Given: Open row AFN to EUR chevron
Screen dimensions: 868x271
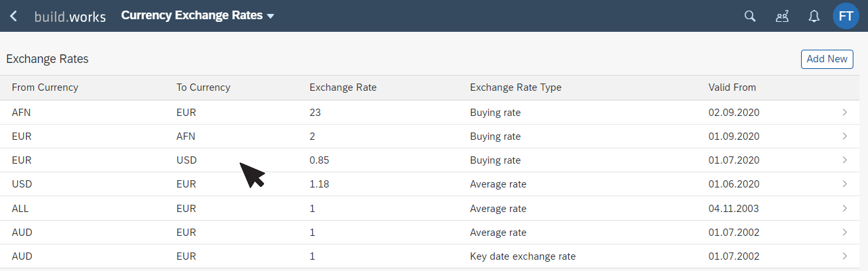Looking at the screenshot, I should tap(845, 113).
